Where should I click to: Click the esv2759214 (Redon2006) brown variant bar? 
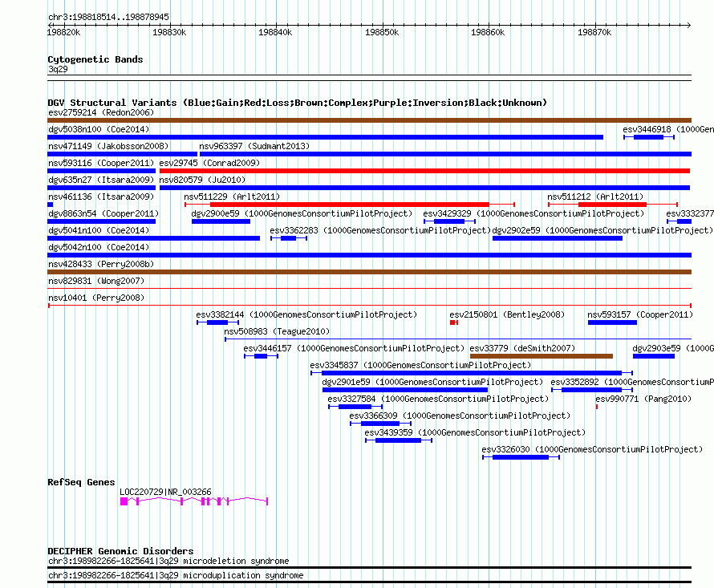click(369, 120)
